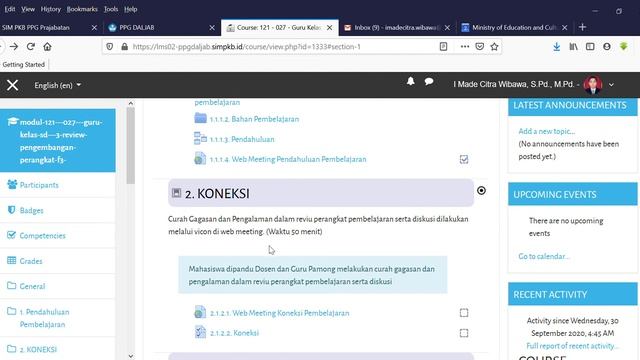This screenshot has width=640, height=360.
Task: Open the Bookmarks menu
Action: pyautogui.click(x=82, y=9)
